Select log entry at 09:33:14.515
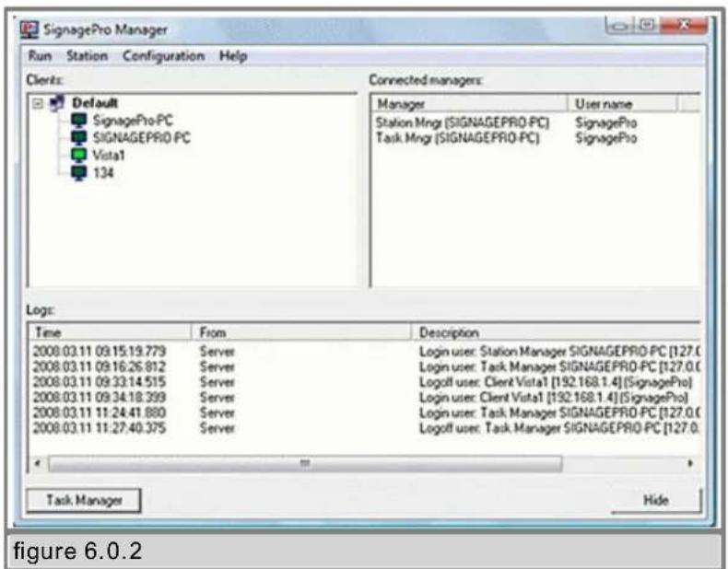This screenshot has height=569, width=728. [x=366, y=382]
